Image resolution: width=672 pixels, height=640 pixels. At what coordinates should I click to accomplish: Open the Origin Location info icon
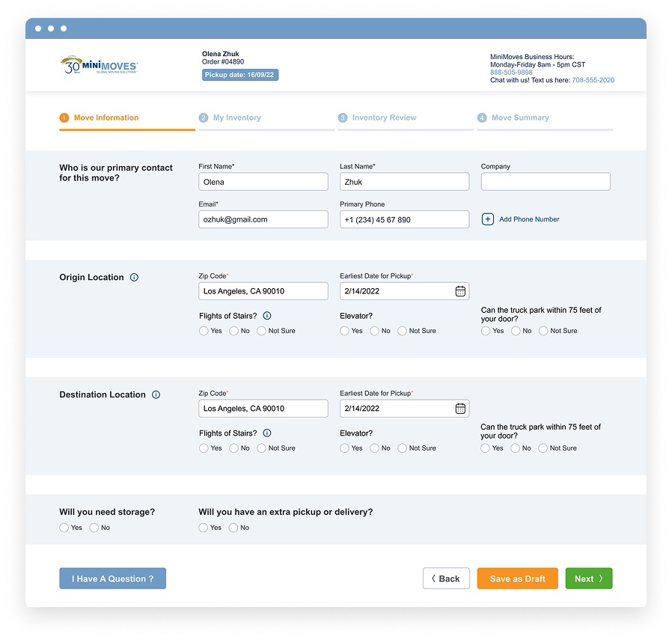tap(134, 278)
